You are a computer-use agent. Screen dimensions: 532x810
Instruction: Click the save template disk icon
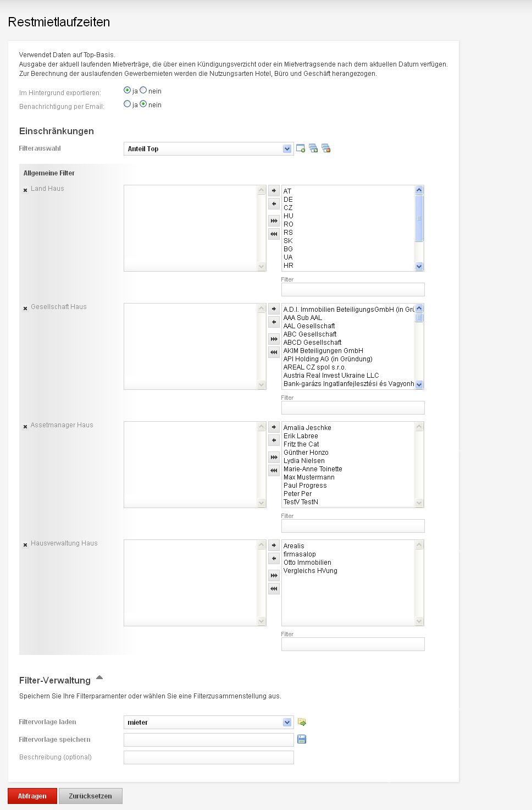[302, 740]
